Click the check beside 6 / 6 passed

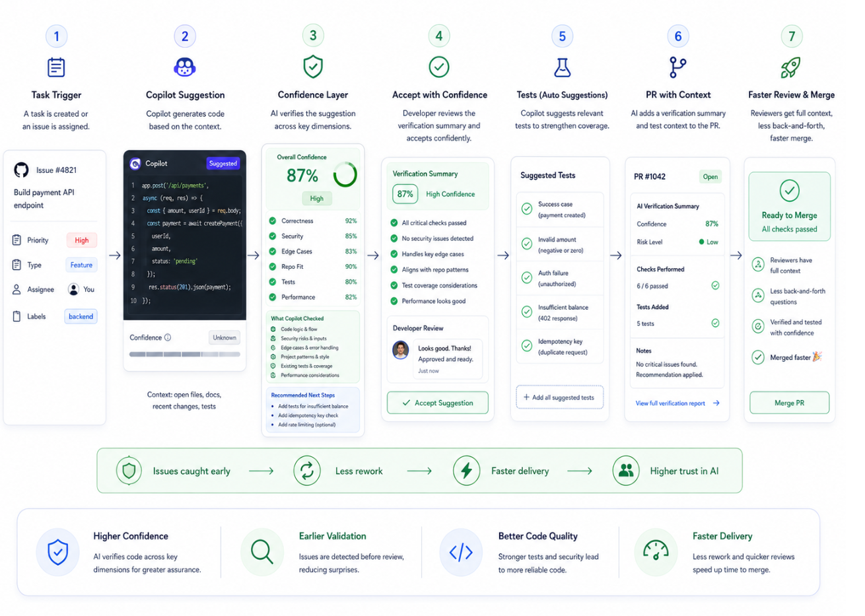tap(715, 286)
